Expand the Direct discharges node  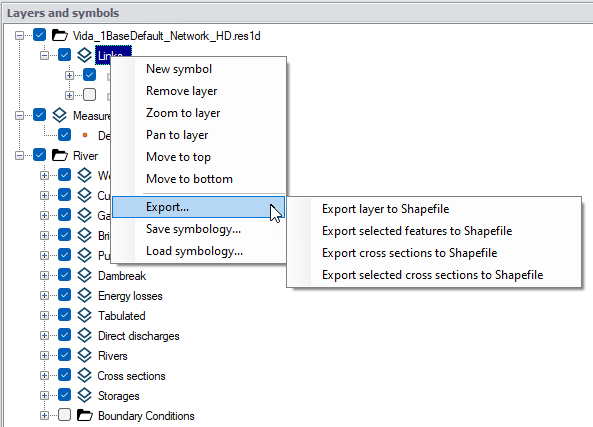tap(44, 336)
